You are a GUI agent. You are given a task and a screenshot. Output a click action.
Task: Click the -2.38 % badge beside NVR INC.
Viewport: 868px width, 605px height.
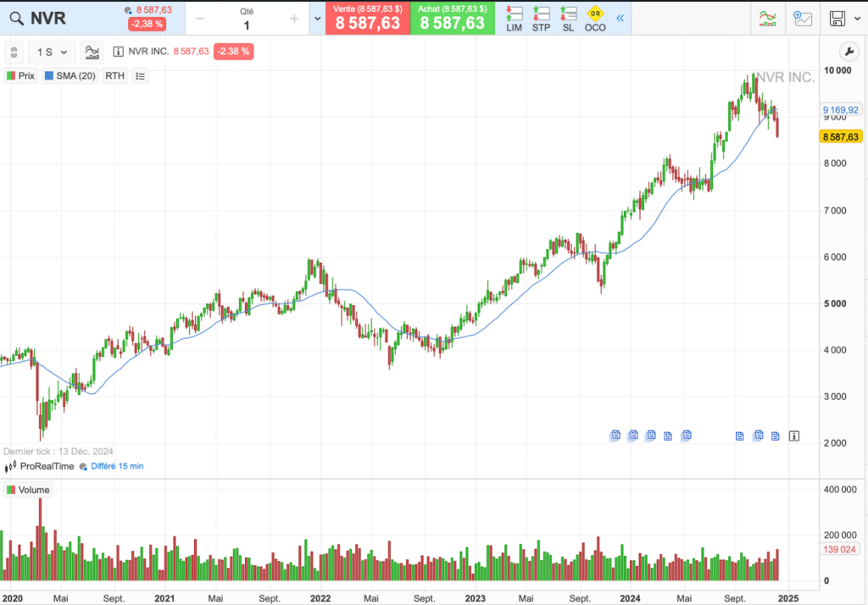click(234, 52)
